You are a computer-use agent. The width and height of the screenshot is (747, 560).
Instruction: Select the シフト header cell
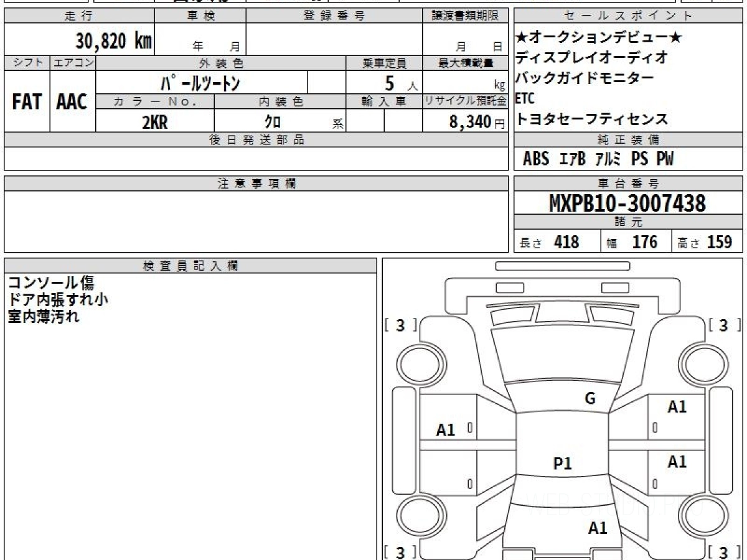pyautogui.click(x=27, y=63)
